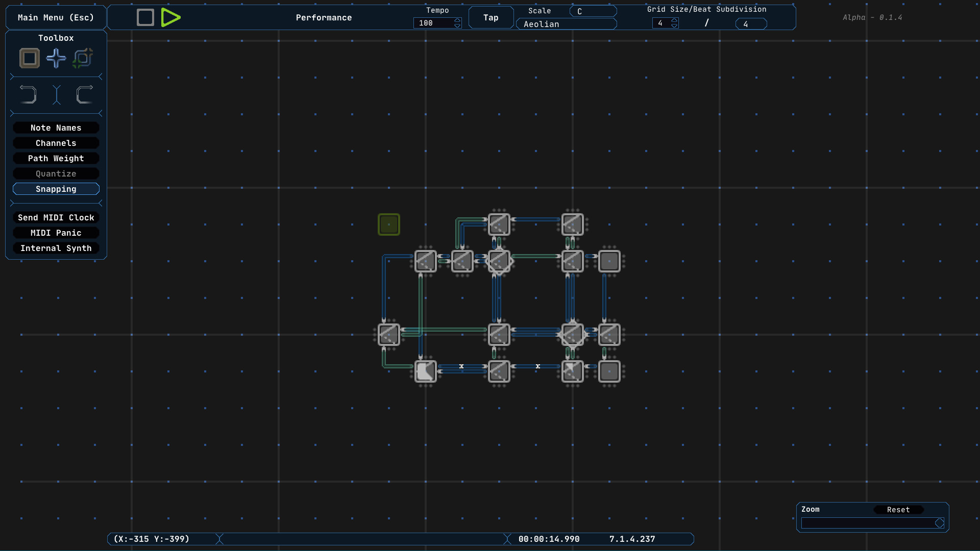Click the Performance tab label
Viewport: 980px width, 551px height.
point(324,18)
